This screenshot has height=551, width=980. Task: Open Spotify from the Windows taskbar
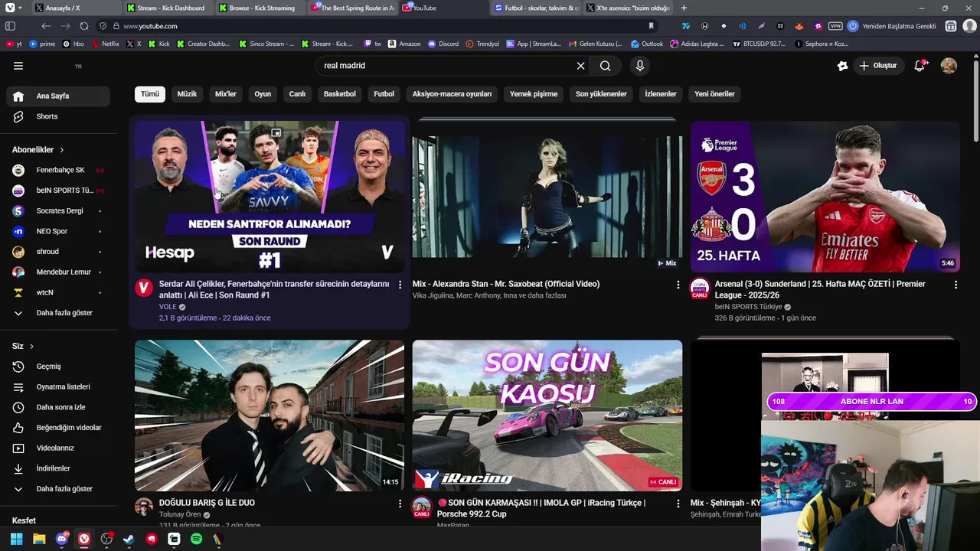196,540
